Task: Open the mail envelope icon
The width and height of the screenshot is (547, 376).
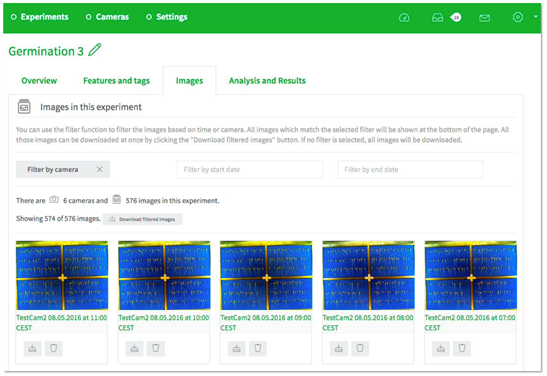Action: click(484, 18)
